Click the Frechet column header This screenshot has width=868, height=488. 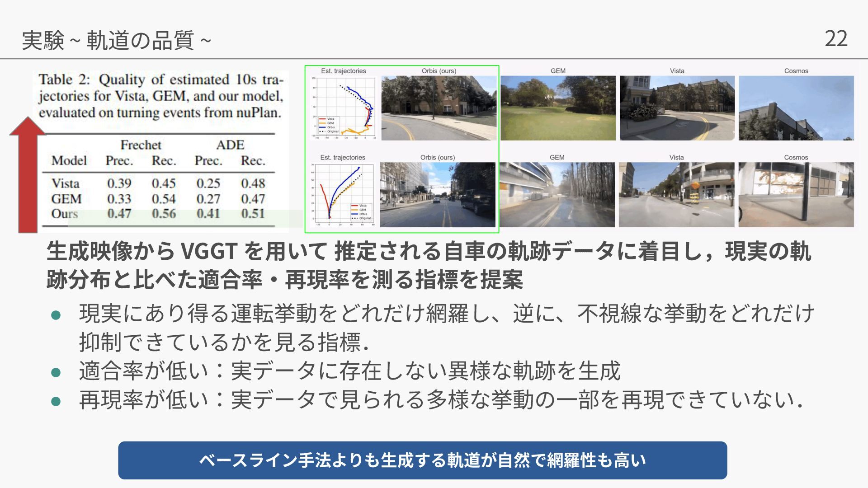(141, 145)
